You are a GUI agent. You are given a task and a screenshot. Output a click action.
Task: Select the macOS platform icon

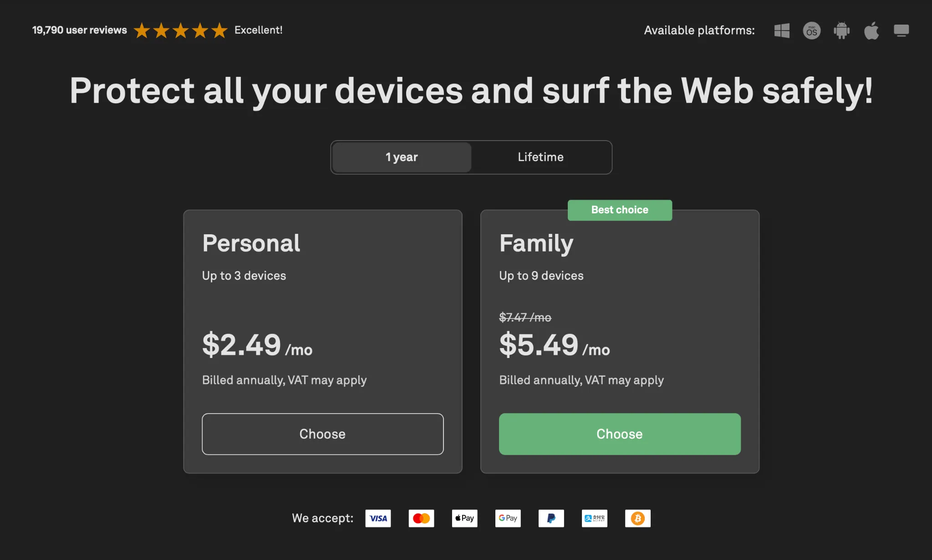(x=811, y=30)
